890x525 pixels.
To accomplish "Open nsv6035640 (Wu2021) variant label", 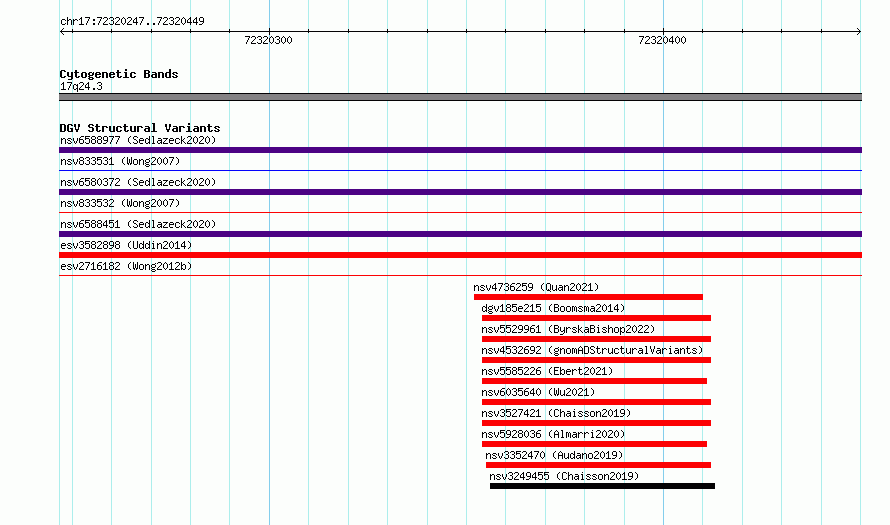I will point(538,392).
